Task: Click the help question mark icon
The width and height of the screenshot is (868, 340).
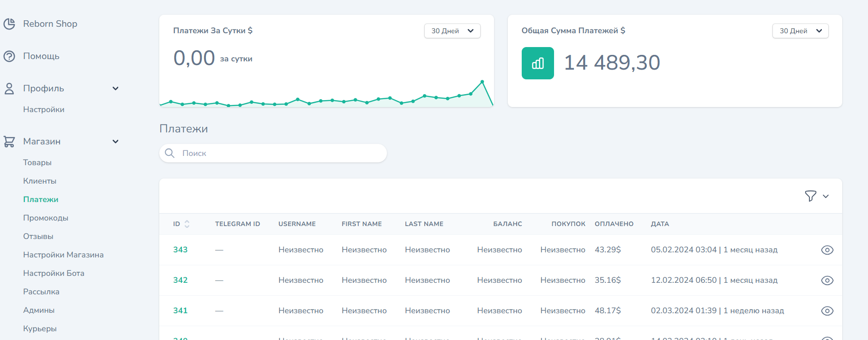Action: tap(9, 56)
